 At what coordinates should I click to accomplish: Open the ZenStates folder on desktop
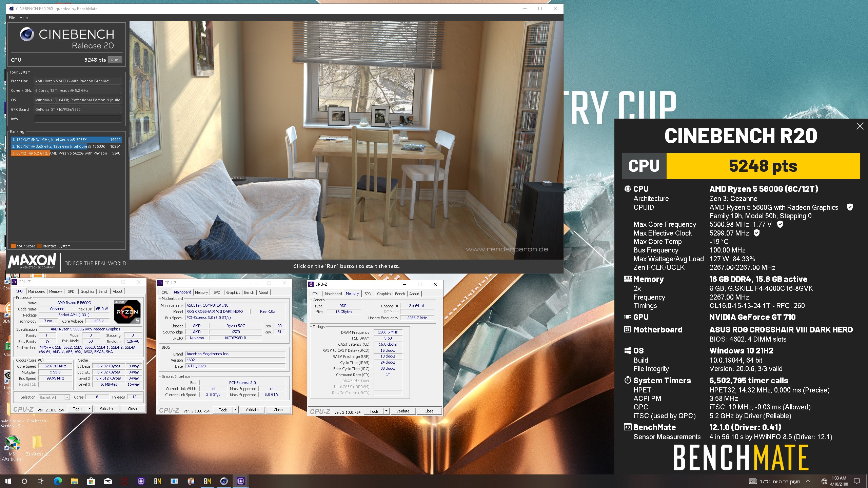tap(37, 446)
